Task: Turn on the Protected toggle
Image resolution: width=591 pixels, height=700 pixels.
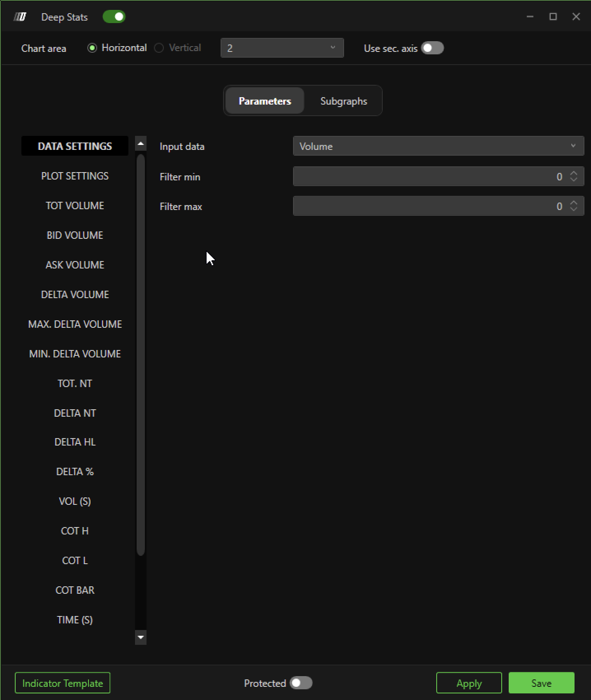Action: (301, 683)
